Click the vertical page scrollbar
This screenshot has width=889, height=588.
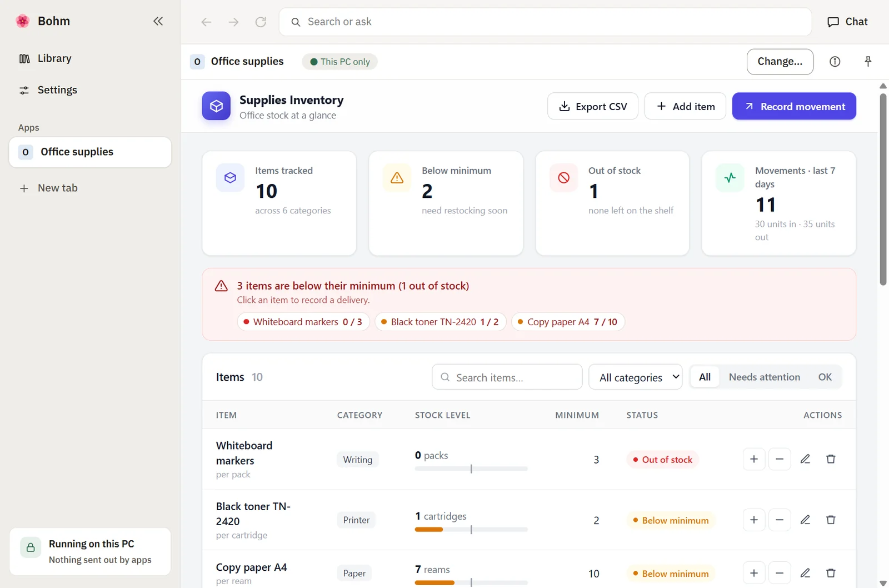[883, 189]
